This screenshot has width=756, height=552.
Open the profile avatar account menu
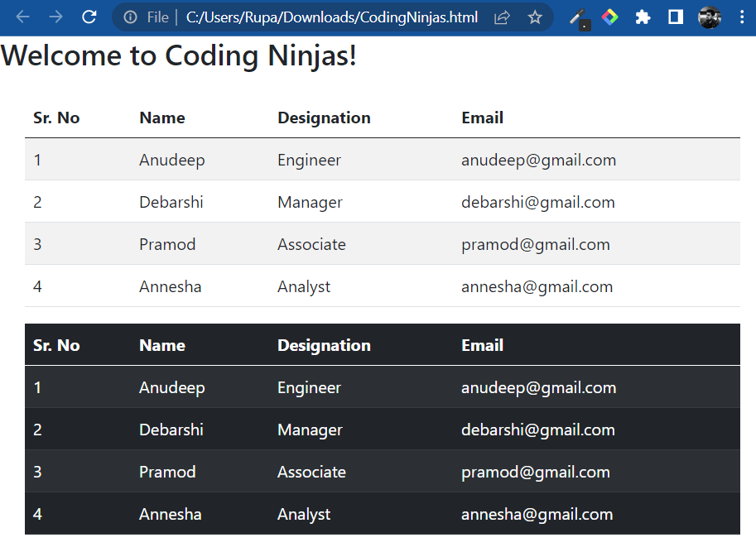point(709,17)
